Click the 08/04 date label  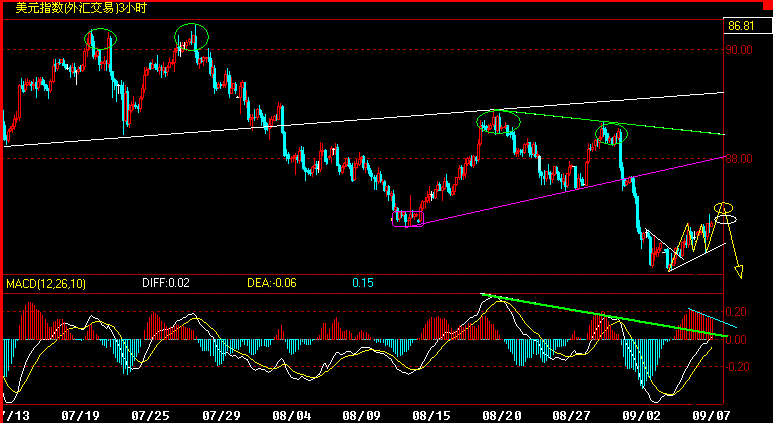coord(291,416)
